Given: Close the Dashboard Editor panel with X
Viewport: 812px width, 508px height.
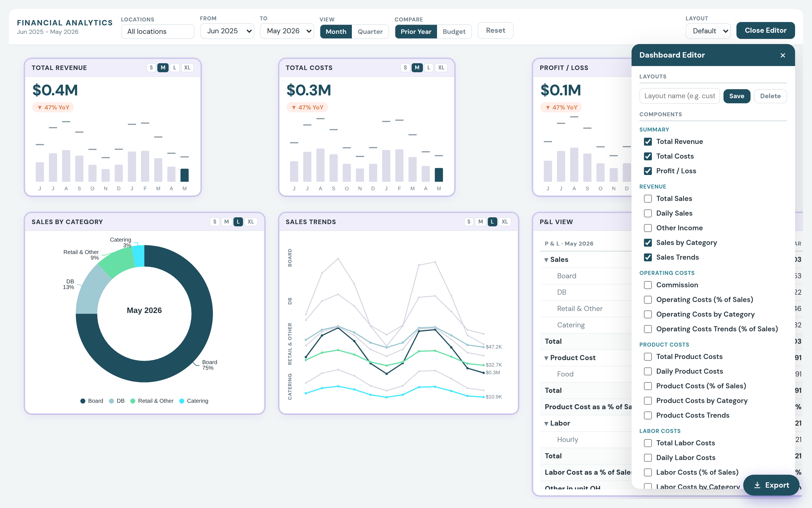Looking at the screenshot, I should pyautogui.click(x=782, y=55).
